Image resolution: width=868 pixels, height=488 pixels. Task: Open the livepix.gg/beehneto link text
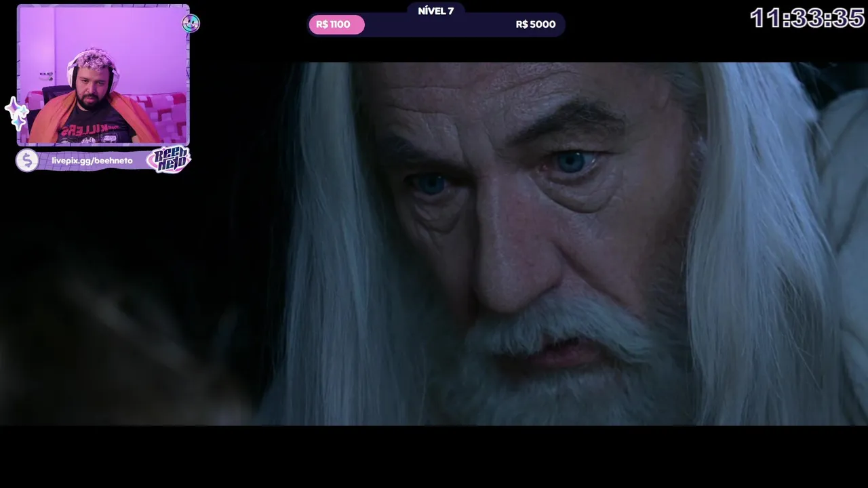point(92,161)
